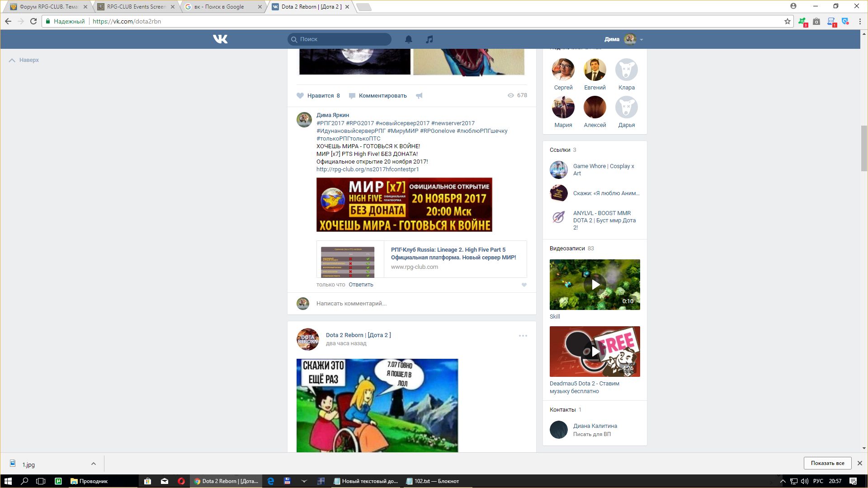Open the Контакты section header

(566, 410)
